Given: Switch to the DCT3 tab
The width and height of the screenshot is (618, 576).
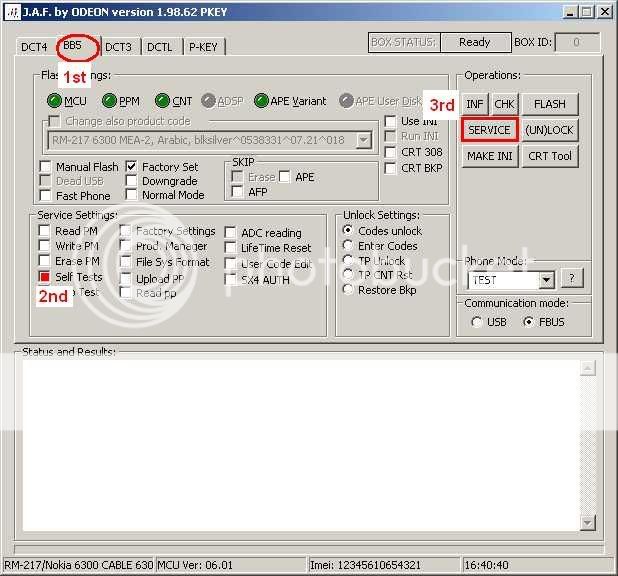Looking at the screenshot, I should tap(118, 47).
